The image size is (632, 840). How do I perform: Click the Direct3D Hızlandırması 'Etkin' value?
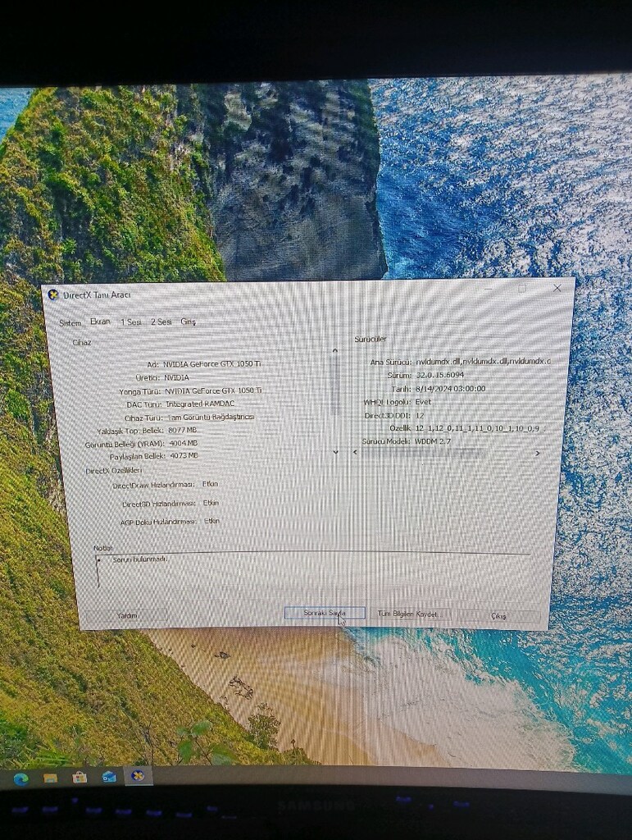211,503
